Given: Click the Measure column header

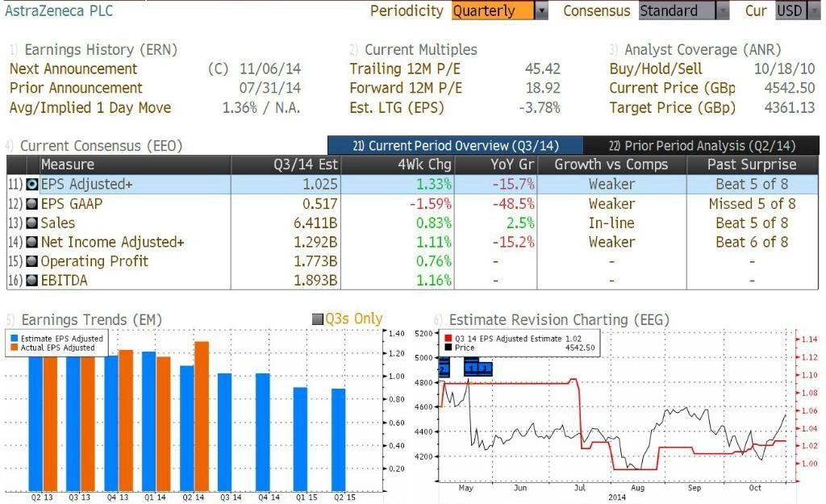Looking at the screenshot, I should click(136, 165).
